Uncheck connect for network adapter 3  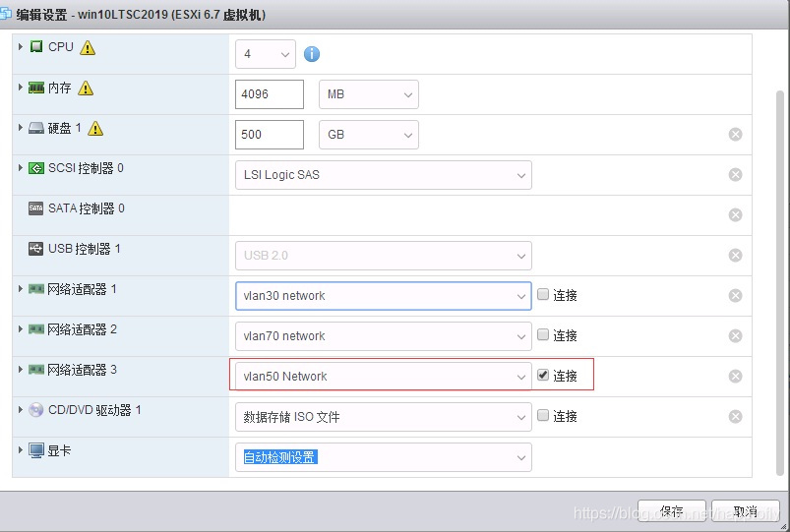coord(543,375)
